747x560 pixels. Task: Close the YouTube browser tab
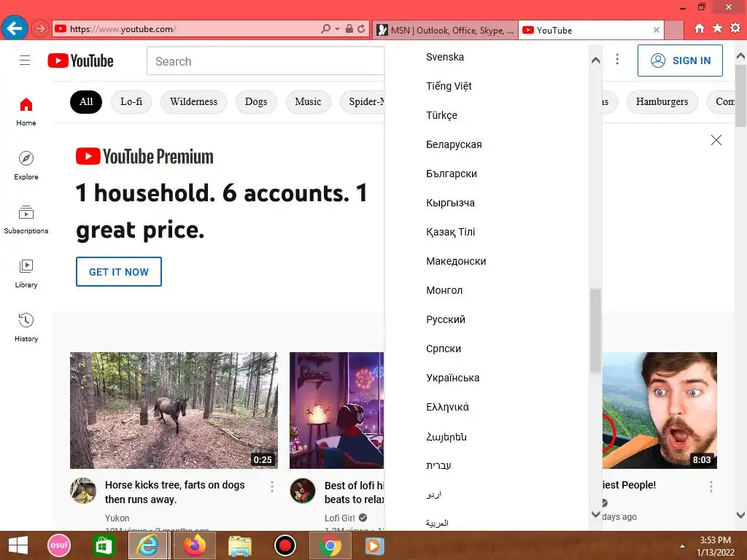pos(656,30)
